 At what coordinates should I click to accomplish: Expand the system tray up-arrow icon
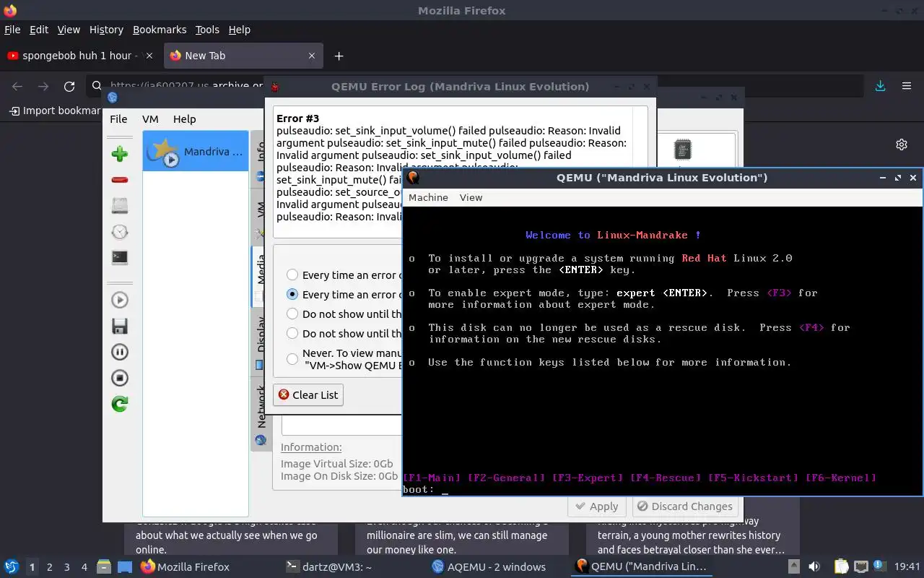click(x=793, y=566)
